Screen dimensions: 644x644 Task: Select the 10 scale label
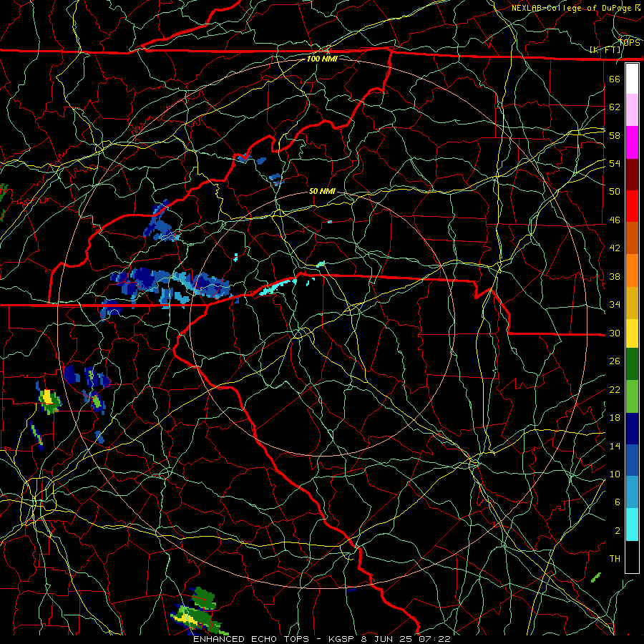(615, 474)
